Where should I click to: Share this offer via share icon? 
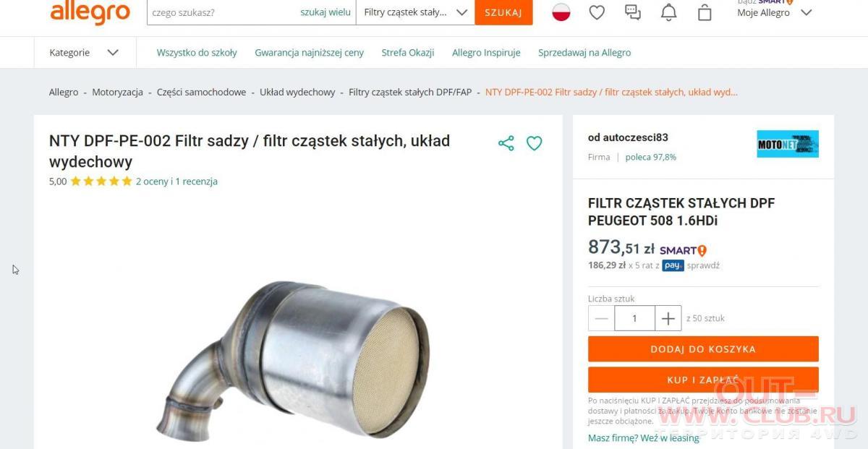tap(506, 143)
